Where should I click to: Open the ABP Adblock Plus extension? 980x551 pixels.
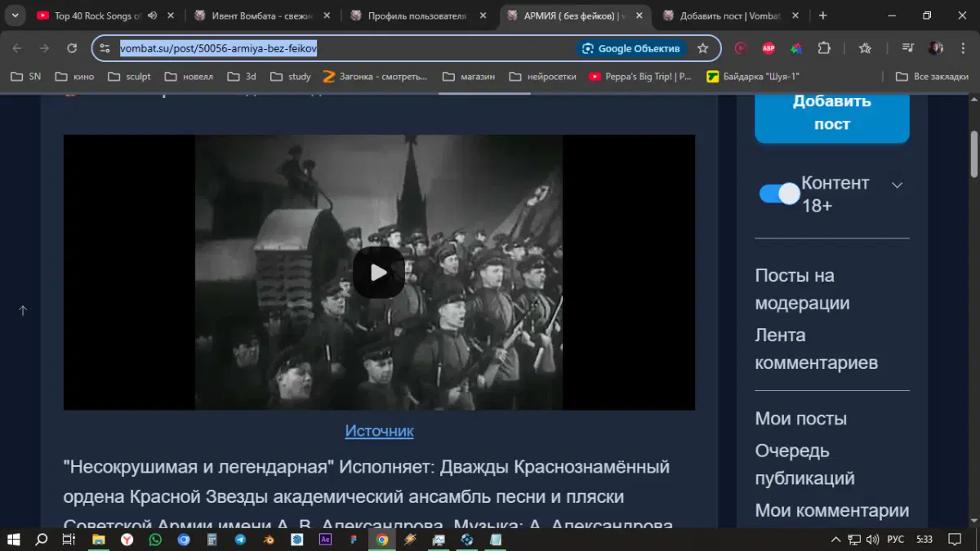pyautogui.click(x=768, y=48)
